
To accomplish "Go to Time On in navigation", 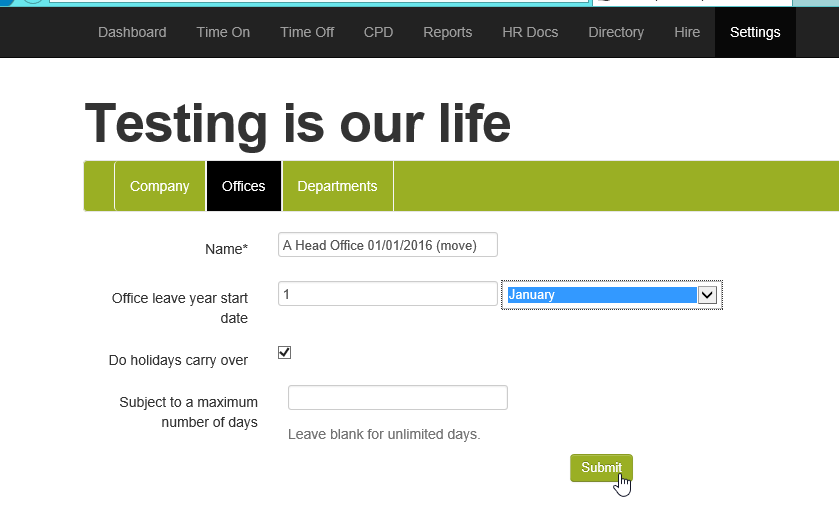I will [223, 32].
